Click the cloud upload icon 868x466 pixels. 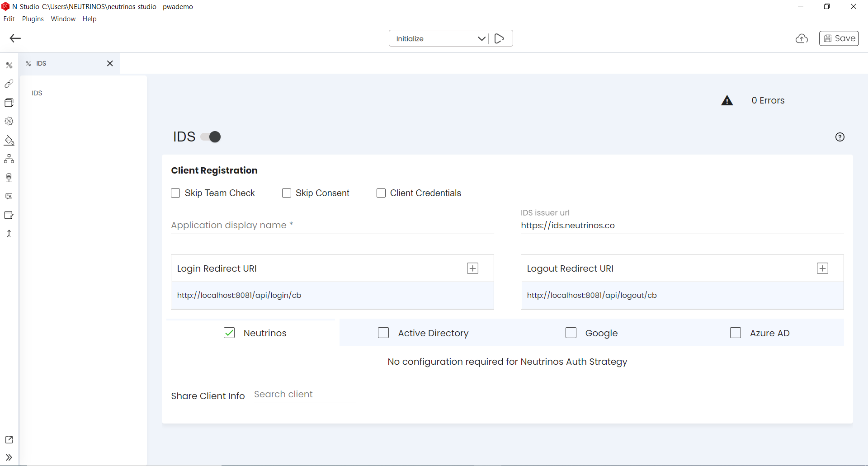pyautogui.click(x=802, y=38)
